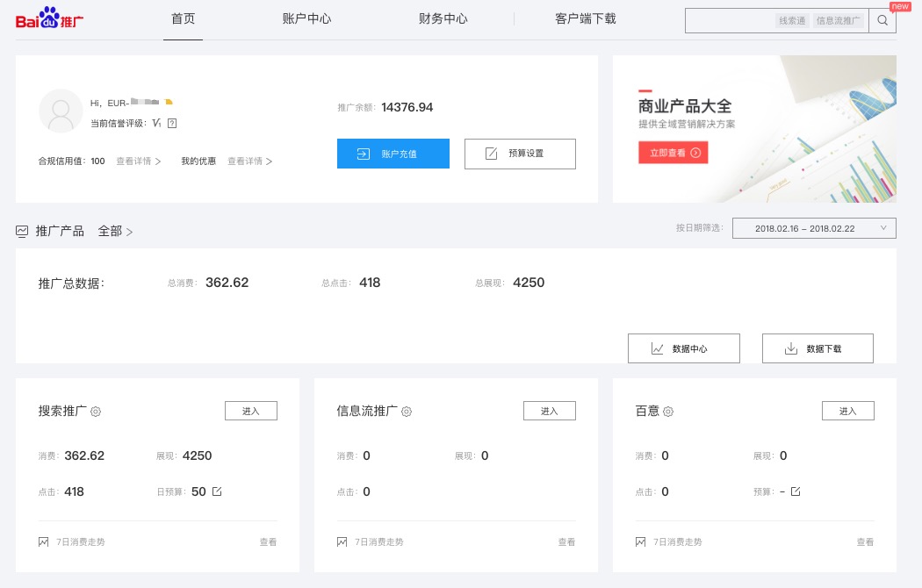Open settings gear beside 信息流推广
The image size is (922, 588).
click(407, 412)
